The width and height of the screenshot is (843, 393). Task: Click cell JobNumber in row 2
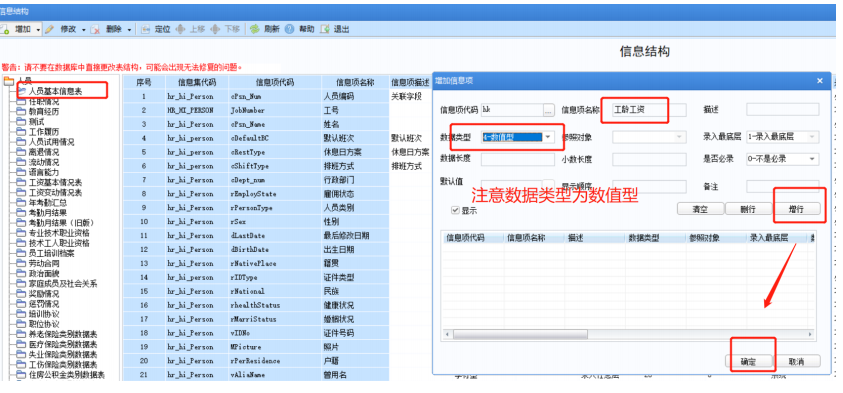coord(275,110)
